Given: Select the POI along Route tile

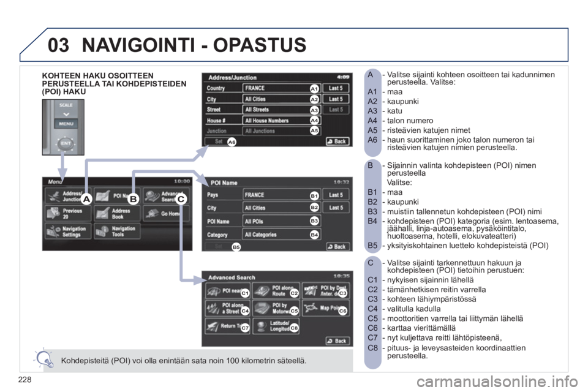Looking at the screenshot, I should 276,291.
